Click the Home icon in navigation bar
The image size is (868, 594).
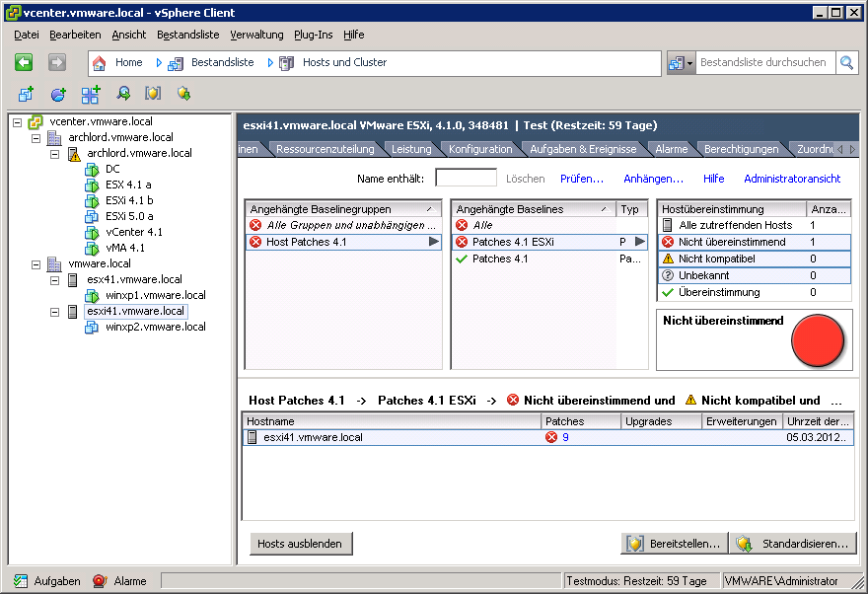(x=100, y=63)
